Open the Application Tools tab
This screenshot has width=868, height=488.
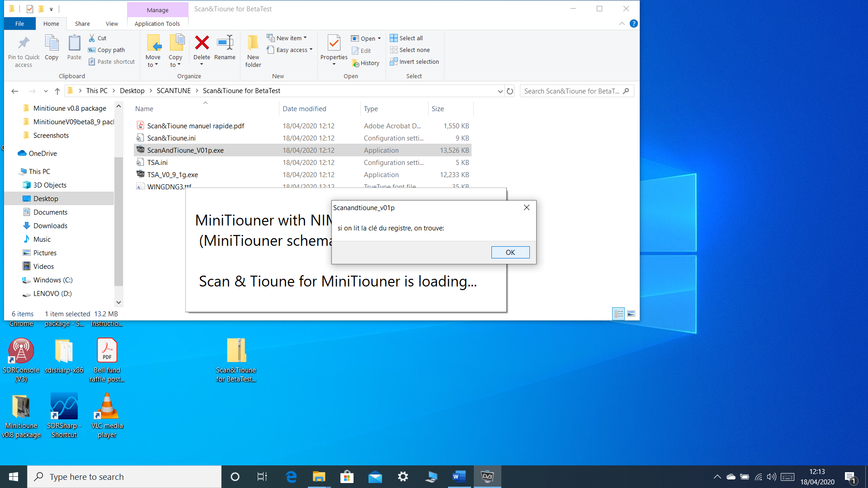(157, 23)
